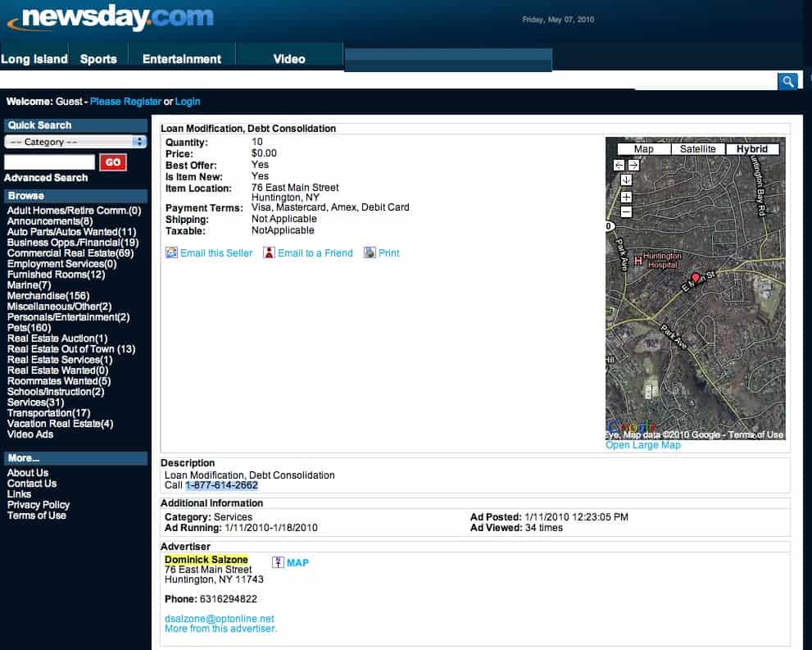Switch map to Map view
This screenshot has width=812, height=650.
tap(643, 149)
